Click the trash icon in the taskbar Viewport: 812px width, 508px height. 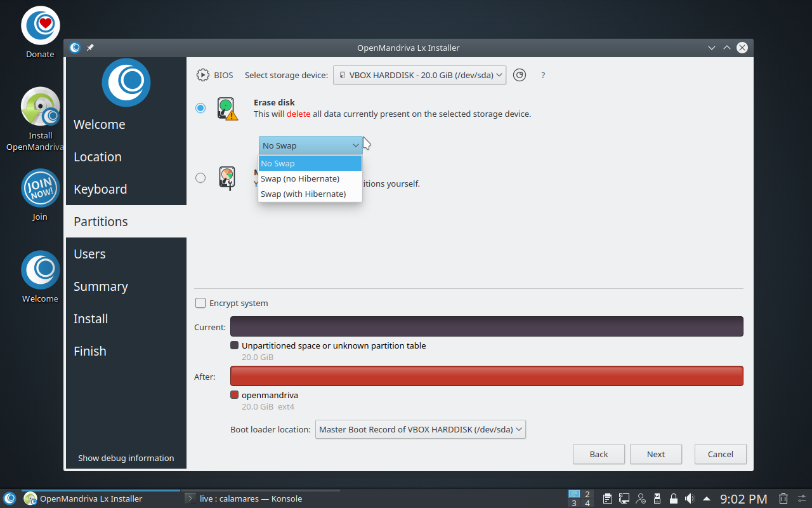(783, 498)
